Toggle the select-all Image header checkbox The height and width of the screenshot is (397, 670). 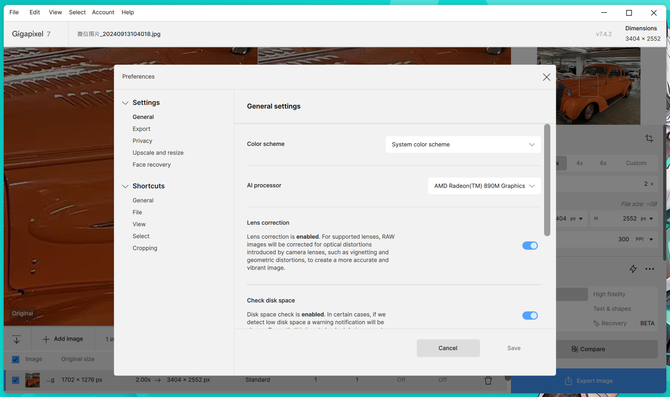pyautogui.click(x=16, y=359)
